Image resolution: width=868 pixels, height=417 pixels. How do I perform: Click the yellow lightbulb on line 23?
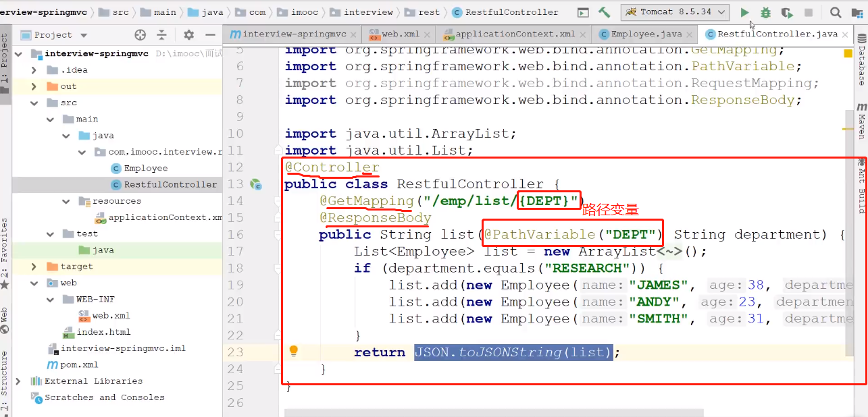tap(294, 351)
